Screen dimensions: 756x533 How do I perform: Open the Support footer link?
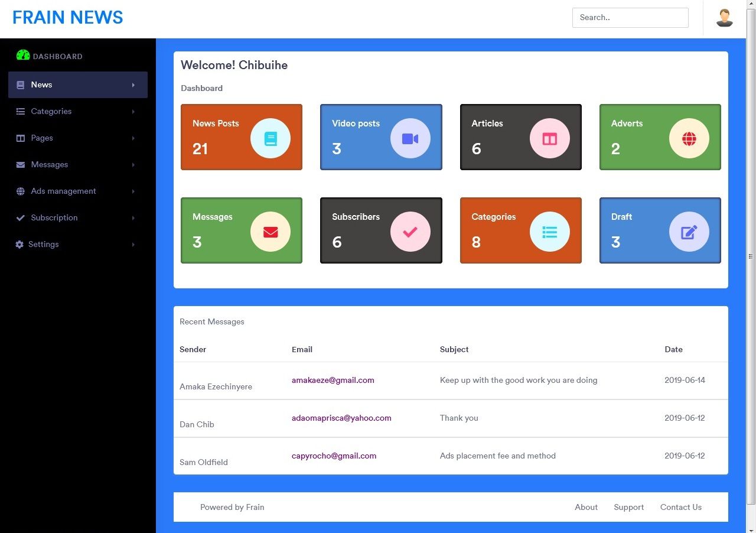[629, 507]
